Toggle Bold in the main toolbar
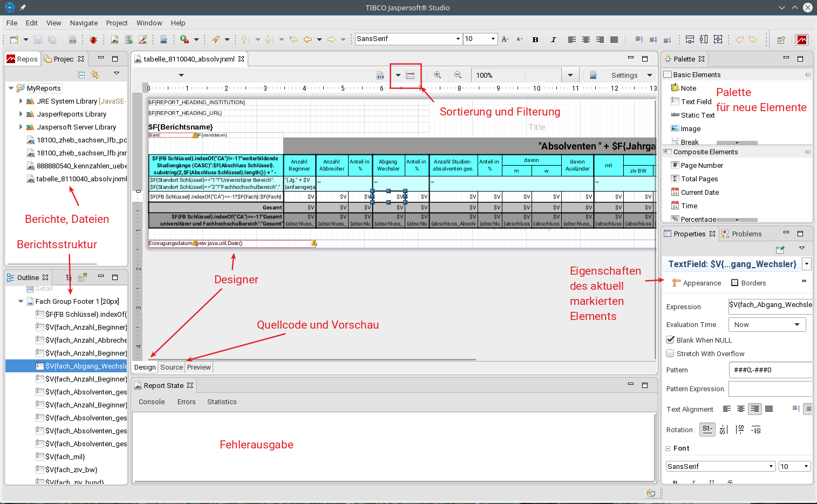Image resolution: width=817 pixels, height=504 pixels. tap(535, 39)
